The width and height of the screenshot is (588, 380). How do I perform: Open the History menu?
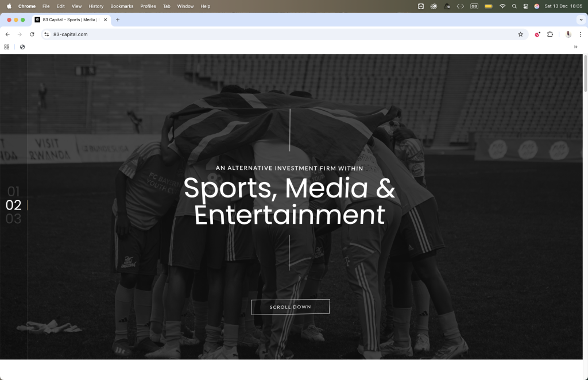(x=96, y=6)
